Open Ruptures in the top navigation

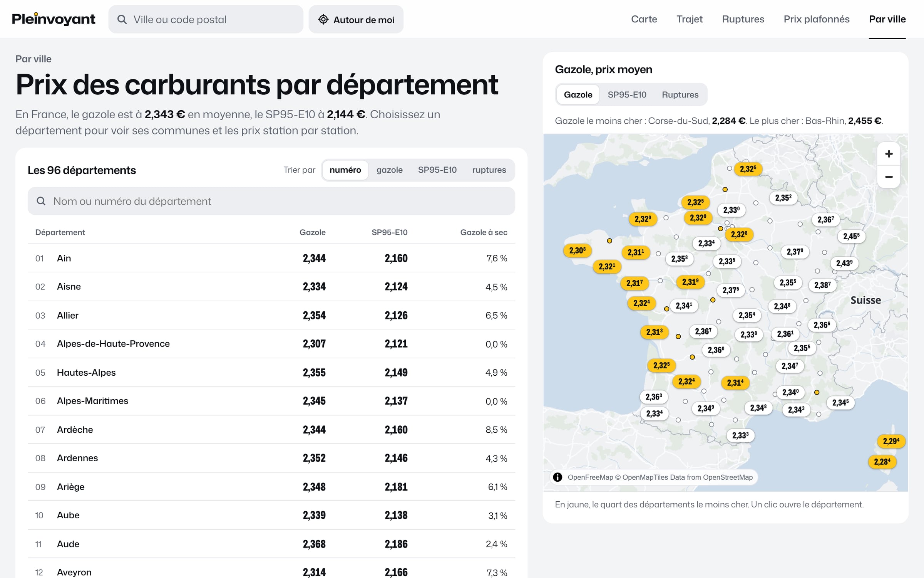pos(743,19)
